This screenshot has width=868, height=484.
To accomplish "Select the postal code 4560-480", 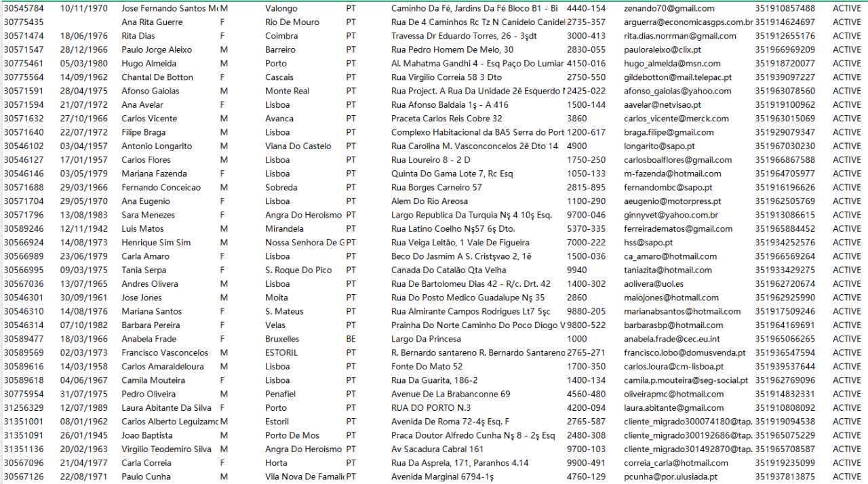I will point(587,394).
